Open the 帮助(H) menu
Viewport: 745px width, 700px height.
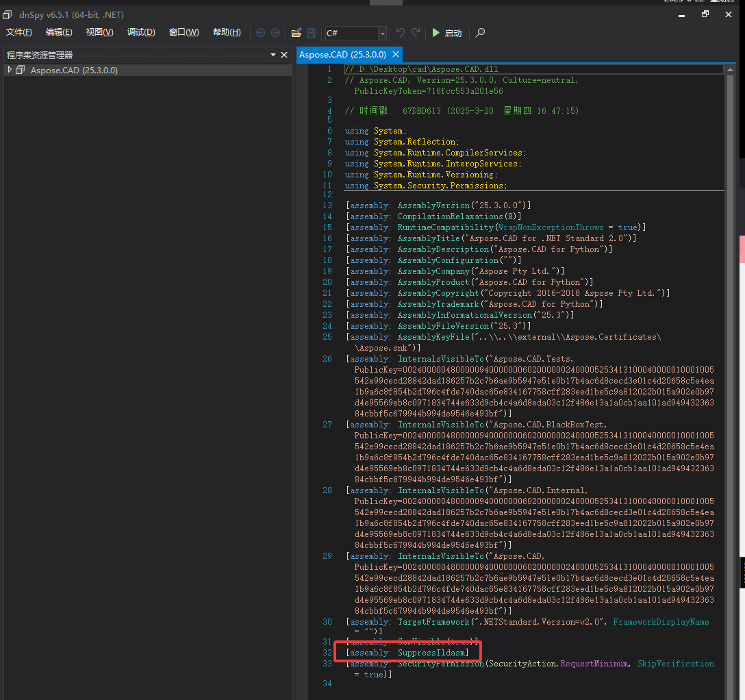pos(227,32)
